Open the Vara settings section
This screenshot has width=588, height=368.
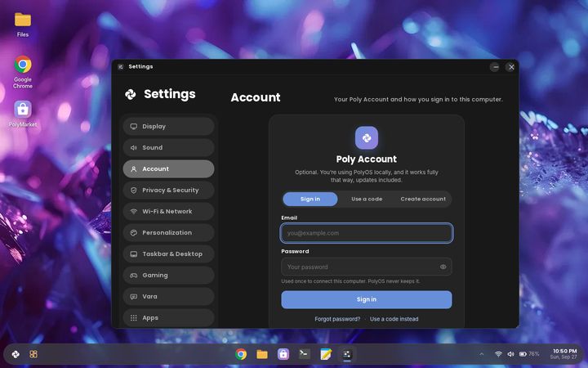coord(168,297)
